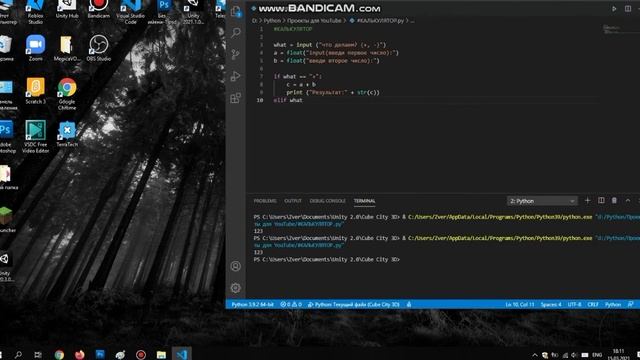640x360 pixels.
Task: Open the Source Control view
Action: [236, 54]
